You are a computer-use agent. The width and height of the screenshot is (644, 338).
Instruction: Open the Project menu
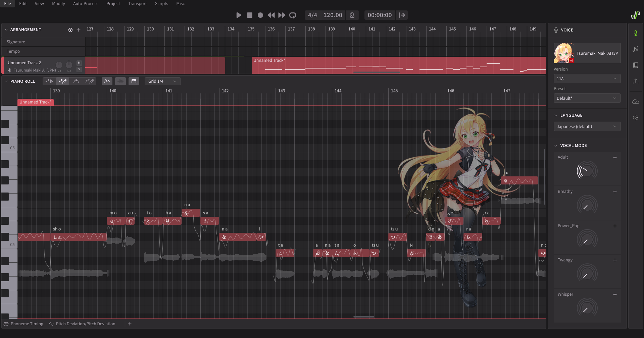coord(113,4)
